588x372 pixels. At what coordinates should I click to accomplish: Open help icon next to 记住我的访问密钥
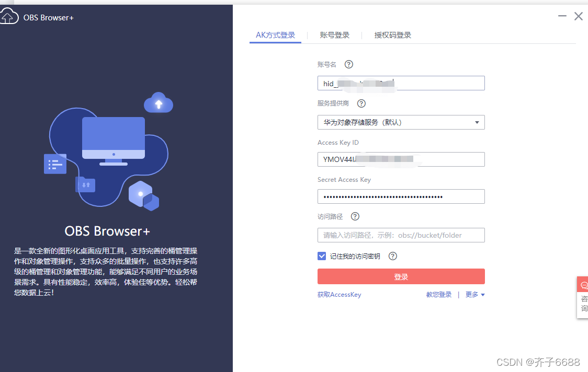tap(393, 256)
